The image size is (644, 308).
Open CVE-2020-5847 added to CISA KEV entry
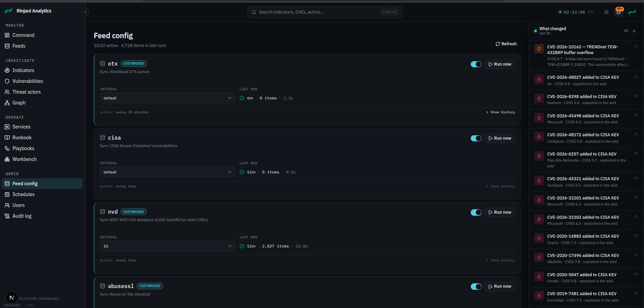(586, 278)
